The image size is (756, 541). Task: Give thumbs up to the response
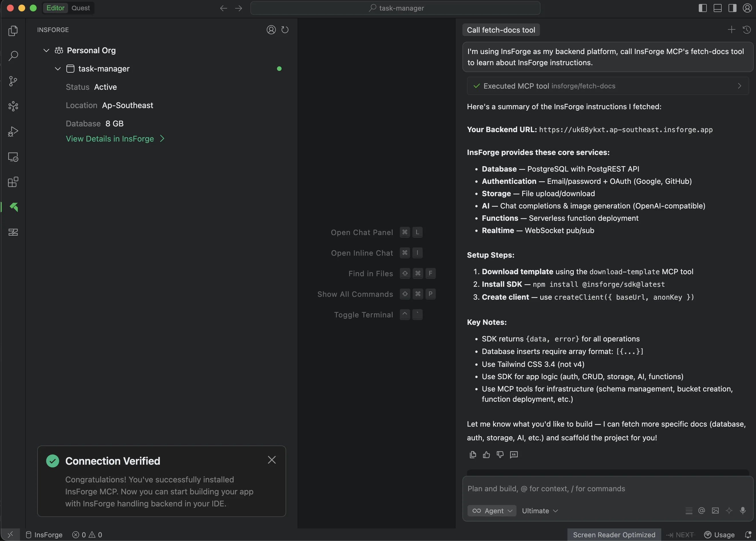(x=486, y=455)
